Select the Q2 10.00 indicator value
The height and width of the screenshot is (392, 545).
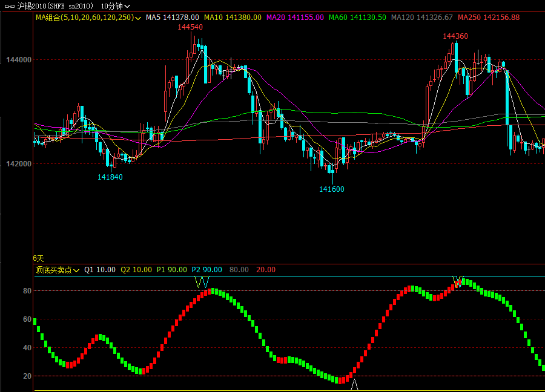pos(136,270)
